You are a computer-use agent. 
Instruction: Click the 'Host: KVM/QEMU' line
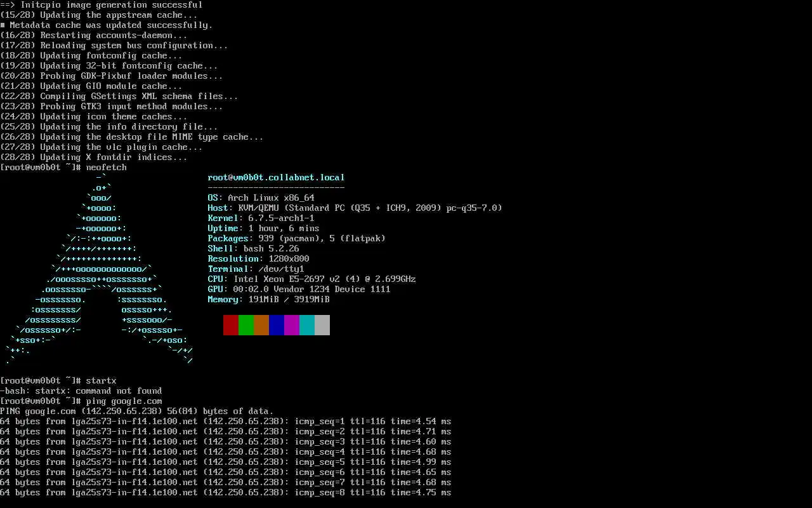tap(355, 208)
